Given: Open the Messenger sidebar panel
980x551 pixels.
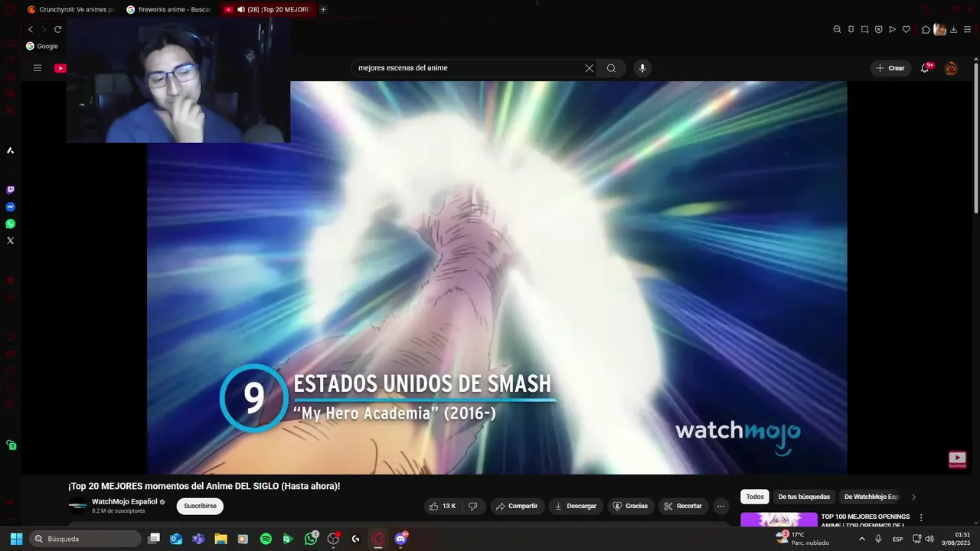Looking at the screenshot, I should (10, 207).
